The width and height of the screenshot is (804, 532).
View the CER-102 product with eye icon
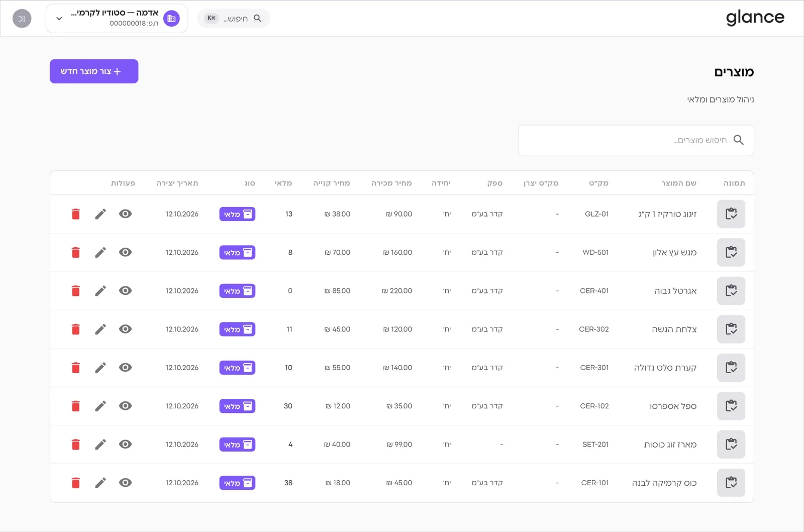click(x=126, y=406)
